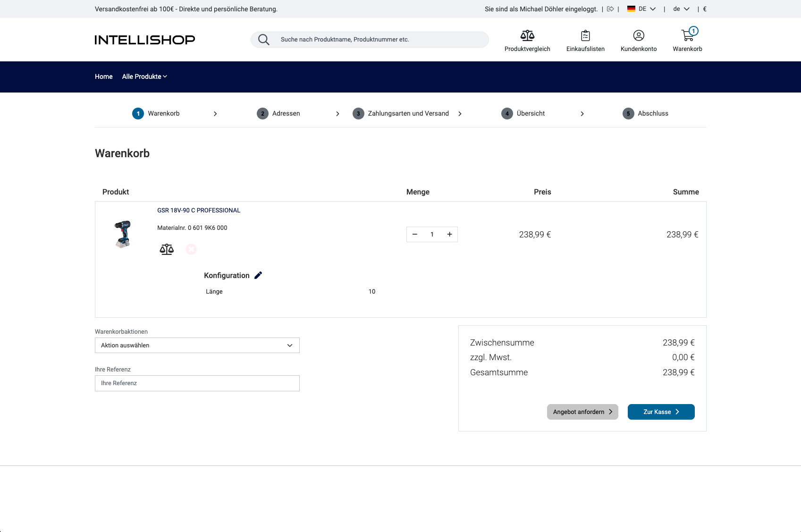Select step 1 Warenkorb
Screen dimensions: 801x532
pos(156,113)
